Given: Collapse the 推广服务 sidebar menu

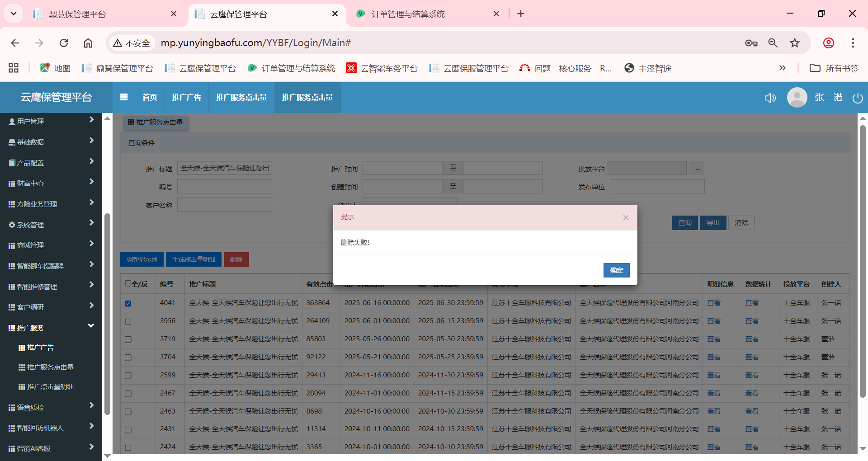Looking at the screenshot, I should 51,328.
